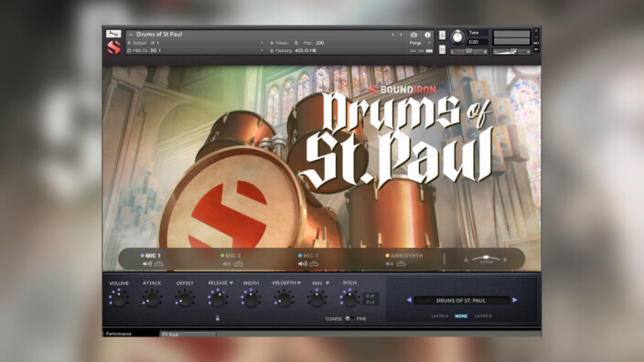Adjust the header volume slider
644x362 pixels.
pos(512,51)
